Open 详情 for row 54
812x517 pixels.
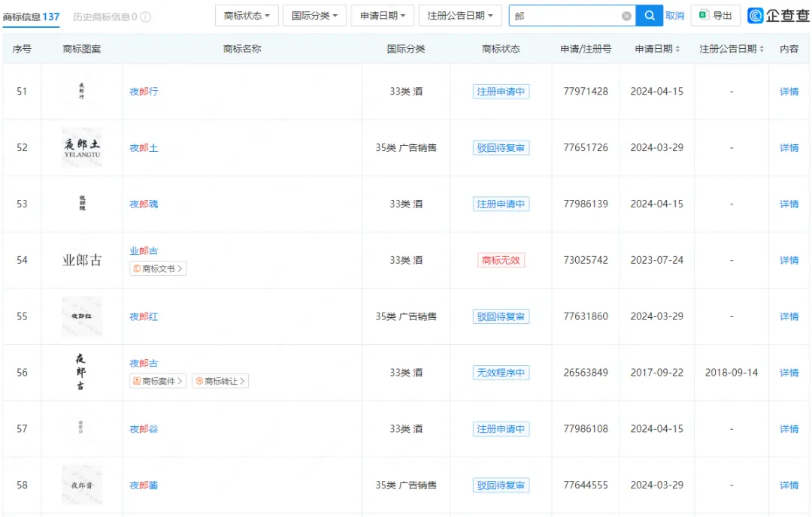pyautogui.click(x=789, y=260)
